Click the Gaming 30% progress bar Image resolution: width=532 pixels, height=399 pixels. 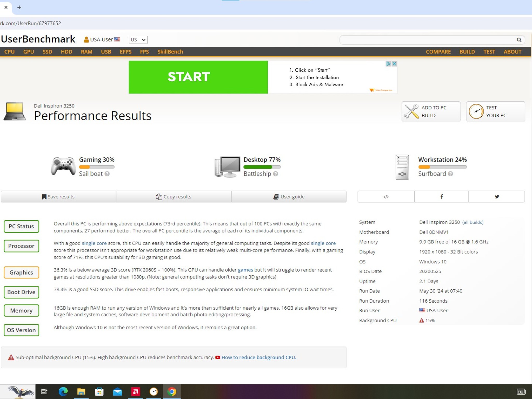(x=97, y=167)
